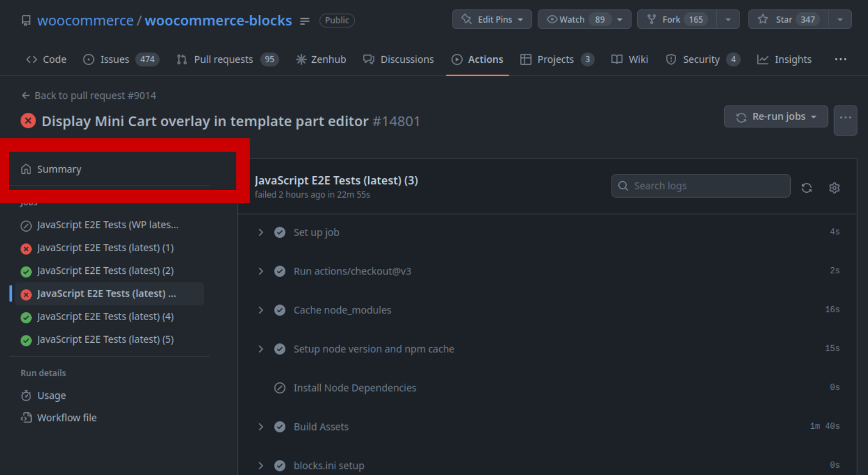
Task: Open the Wiki tab
Action: [x=629, y=59]
